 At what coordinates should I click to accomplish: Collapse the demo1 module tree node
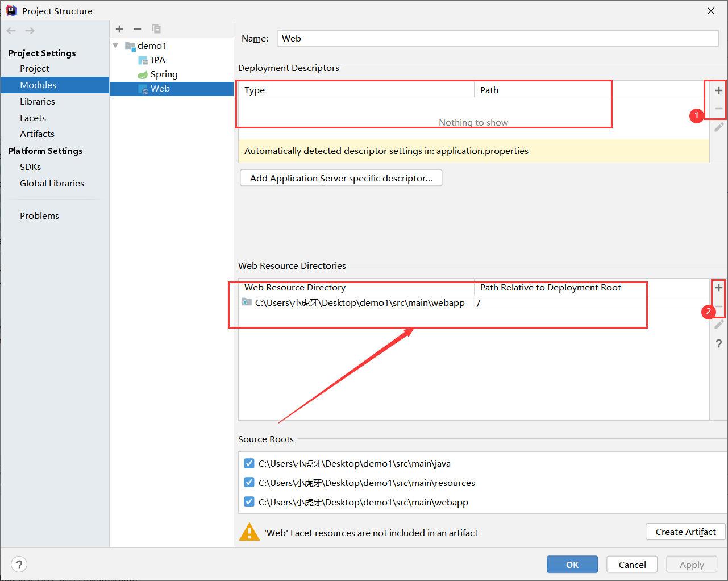[116, 45]
